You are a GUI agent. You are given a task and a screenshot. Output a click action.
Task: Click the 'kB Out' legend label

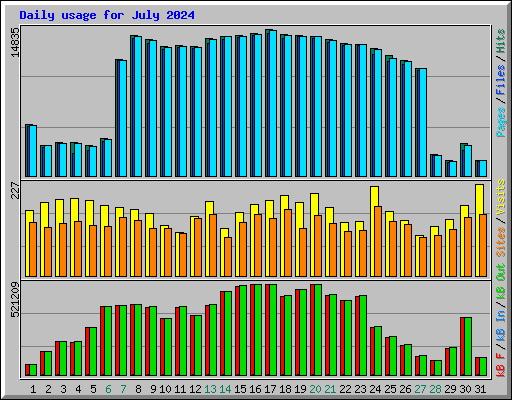click(x=500, y=281)
